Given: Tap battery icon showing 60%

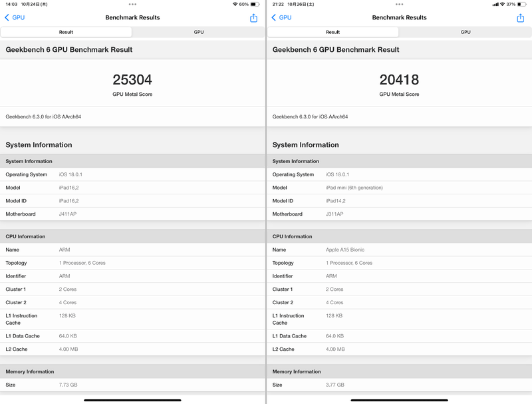Looking at the screenshot, I should point(255,5).
